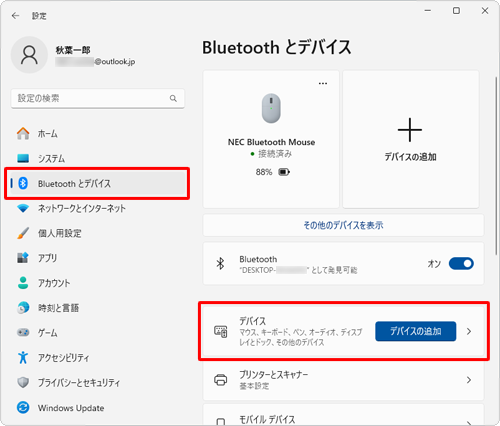Open 個人用設定 in the sidebar
This screenshot has width=500, height=426.
point(97,233)
